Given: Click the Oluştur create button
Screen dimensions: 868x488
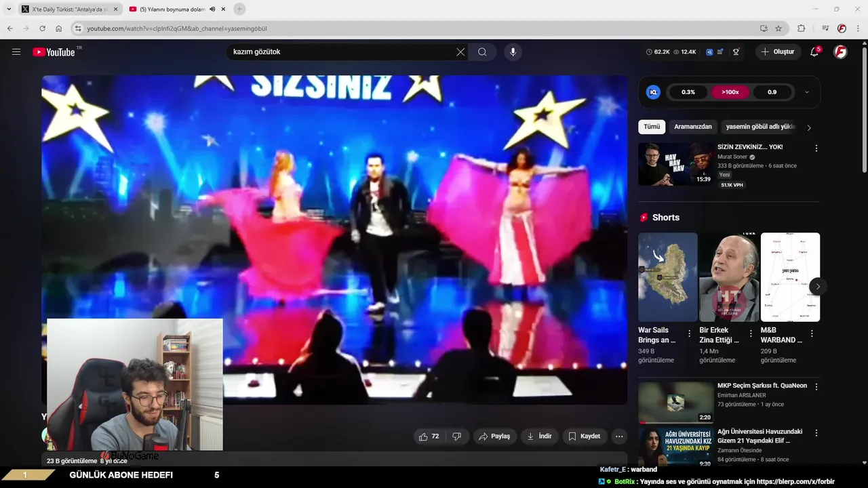Looking at the screenshot, I should (x=778, y=52).
